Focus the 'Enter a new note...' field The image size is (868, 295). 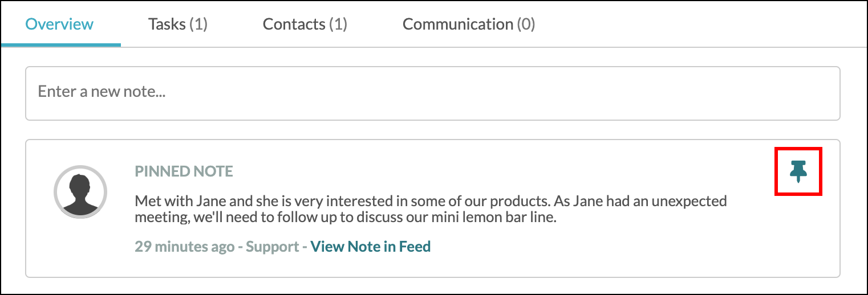pos(432,93)
